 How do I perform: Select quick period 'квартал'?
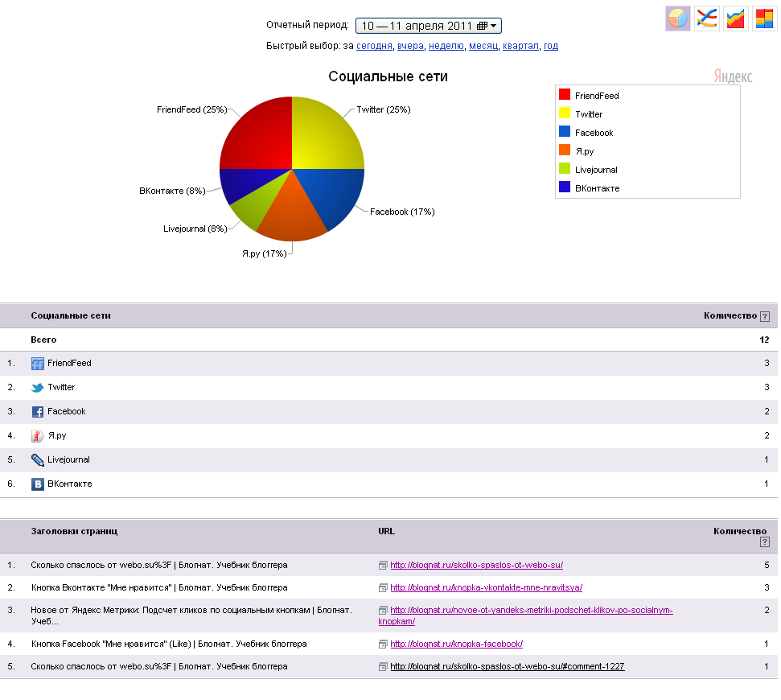[520, 46]
